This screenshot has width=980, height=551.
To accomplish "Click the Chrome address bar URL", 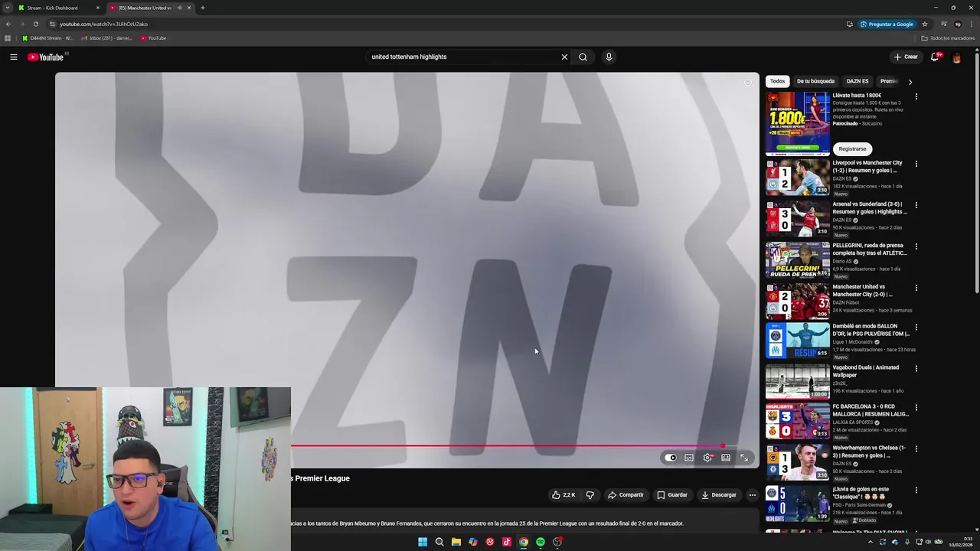I will click(x=103, y=24).
